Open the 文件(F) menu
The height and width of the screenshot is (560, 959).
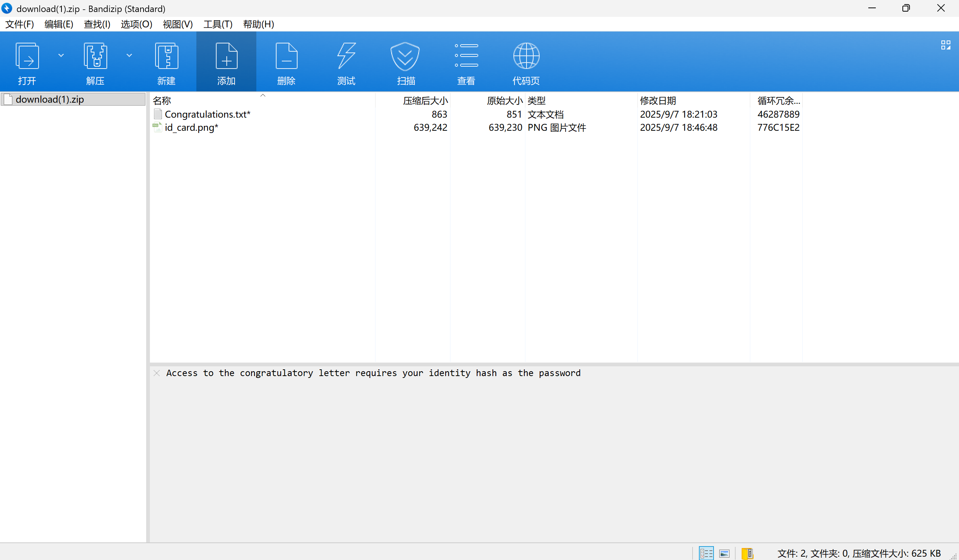19,24
